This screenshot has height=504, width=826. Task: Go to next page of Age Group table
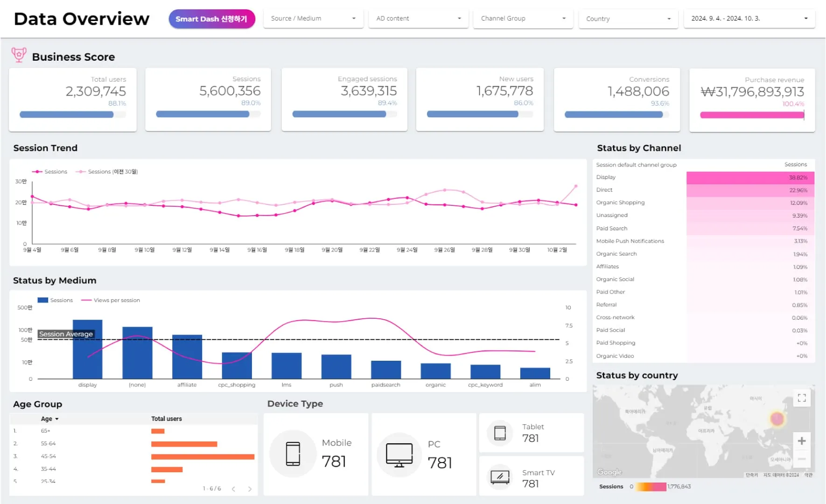(250, 489)
